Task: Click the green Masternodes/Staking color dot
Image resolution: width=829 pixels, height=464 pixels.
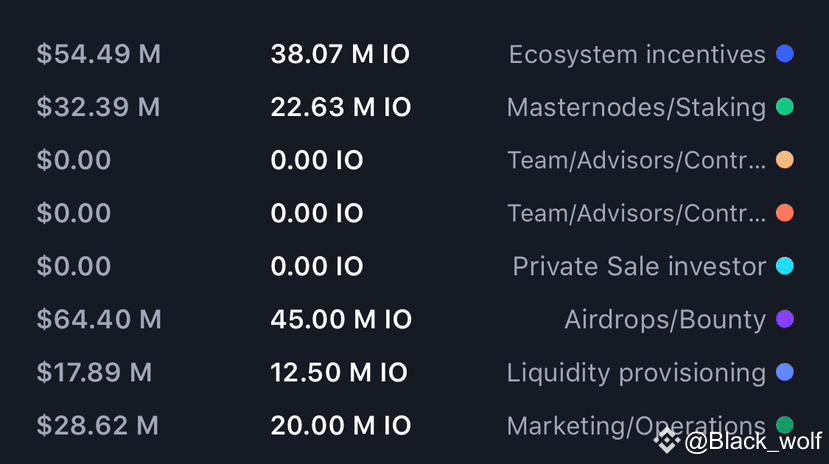Action: pos(785,107)
